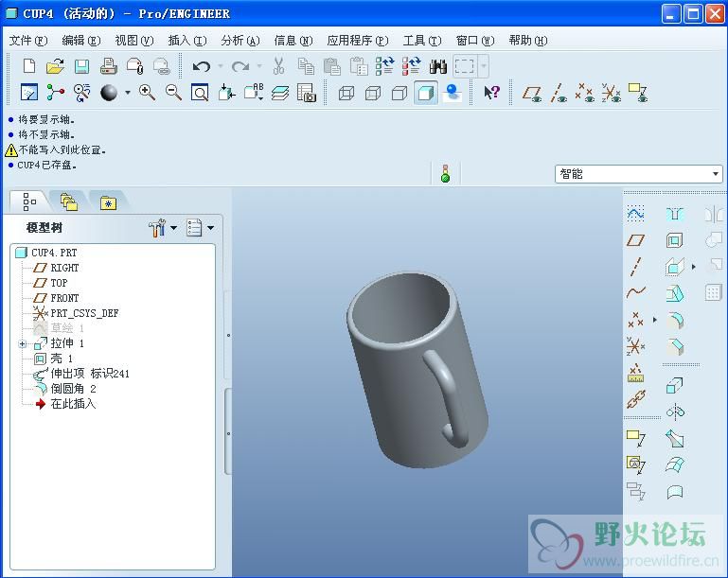
Task: Toggle datum planes display
Action: coord(532,93)
